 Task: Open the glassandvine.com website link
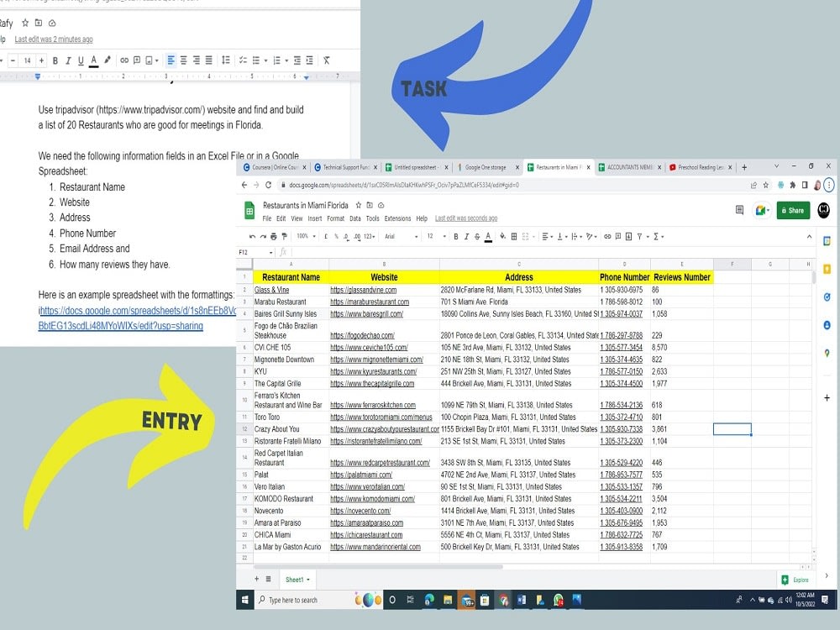click(363, 290)
